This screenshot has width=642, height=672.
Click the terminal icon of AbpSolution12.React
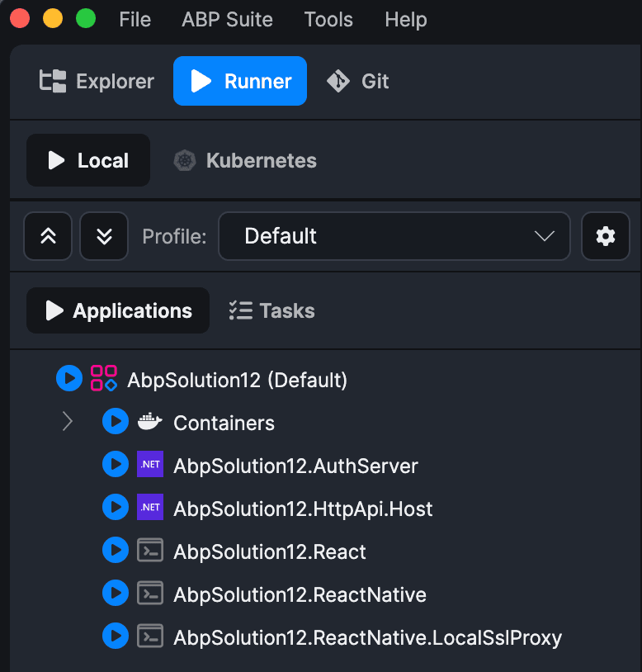tap(150, 550)
